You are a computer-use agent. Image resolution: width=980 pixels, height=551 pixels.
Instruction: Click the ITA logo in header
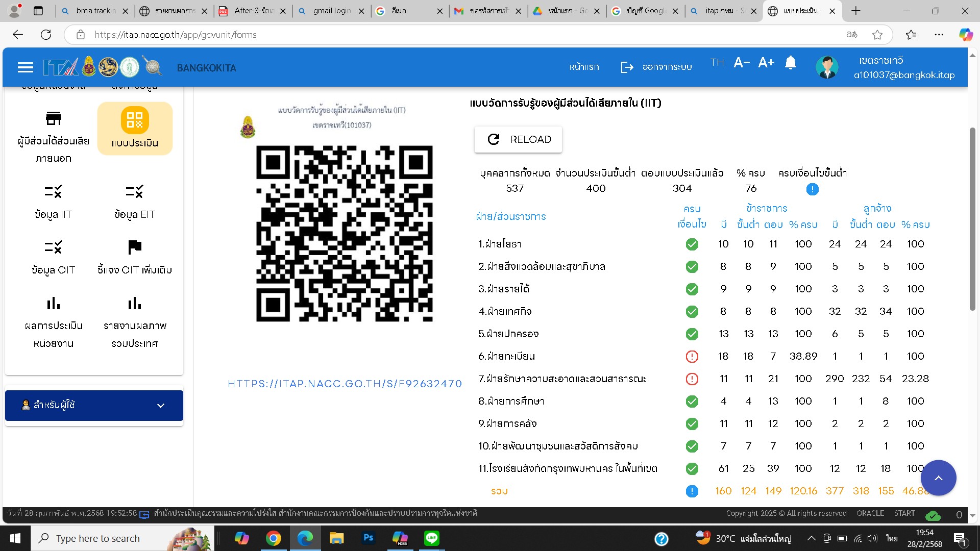pos(60,67)
